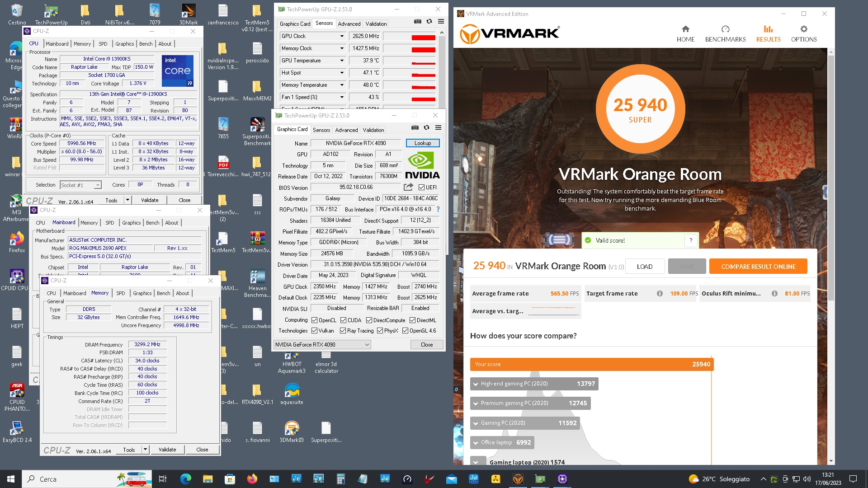The width and height of the screenshot is (868, 488).
Task: Open aquasuite desktop icon
Action: (292, 394)
